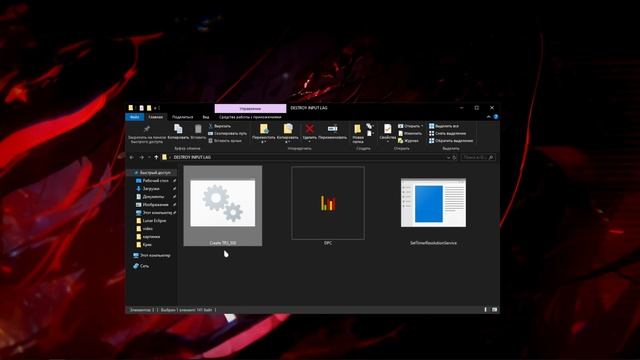This screenshot has height=360, width=640.
Task: Switch to the Вид tab
Action: tap(206, 117)
